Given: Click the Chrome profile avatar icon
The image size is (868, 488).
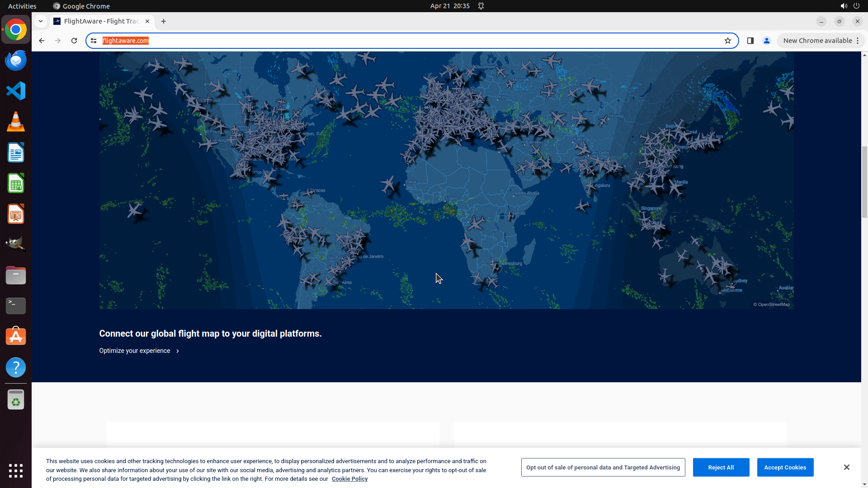Looking at the screenshot, I should (766, 41).
